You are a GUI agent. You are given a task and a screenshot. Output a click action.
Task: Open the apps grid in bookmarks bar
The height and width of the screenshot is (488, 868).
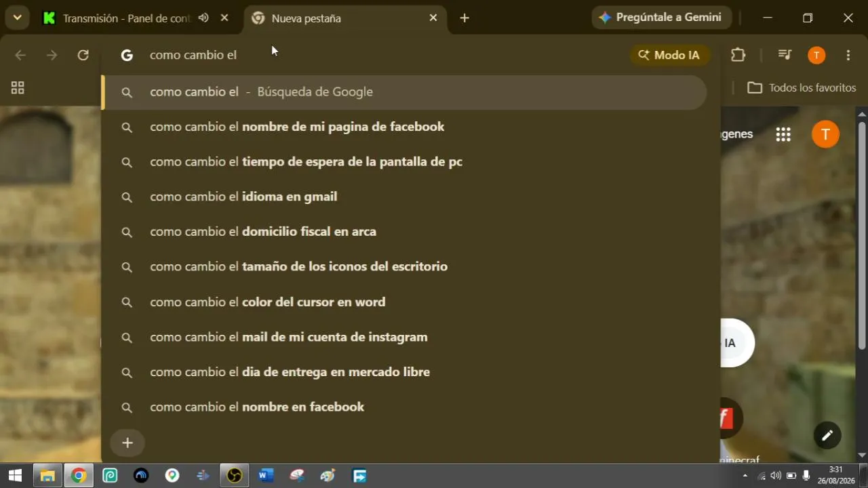click(18, 88)
